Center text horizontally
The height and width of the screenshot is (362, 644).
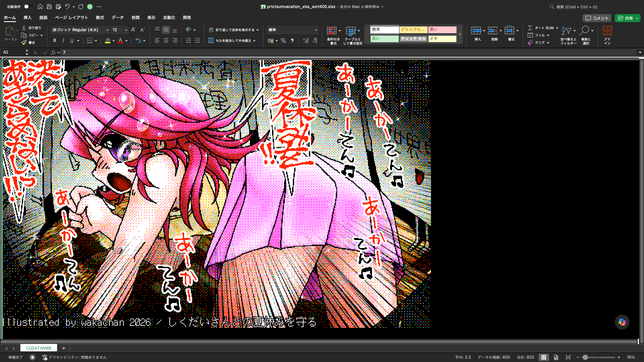[166, 41]
